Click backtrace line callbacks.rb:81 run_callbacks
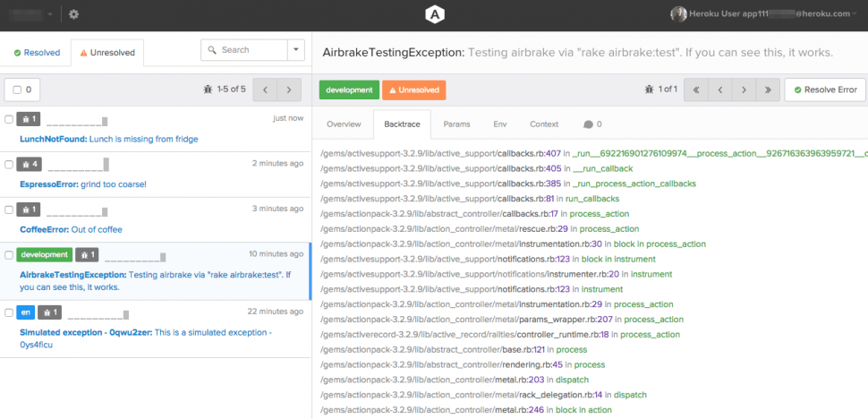868x419 pixels. click(470, 198)
